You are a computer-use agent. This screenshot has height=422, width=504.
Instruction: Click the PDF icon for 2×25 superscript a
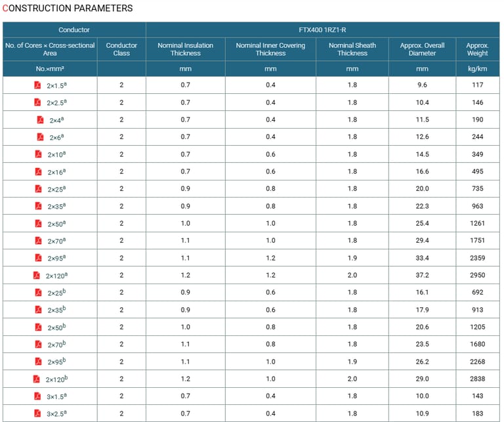[38, 189]
